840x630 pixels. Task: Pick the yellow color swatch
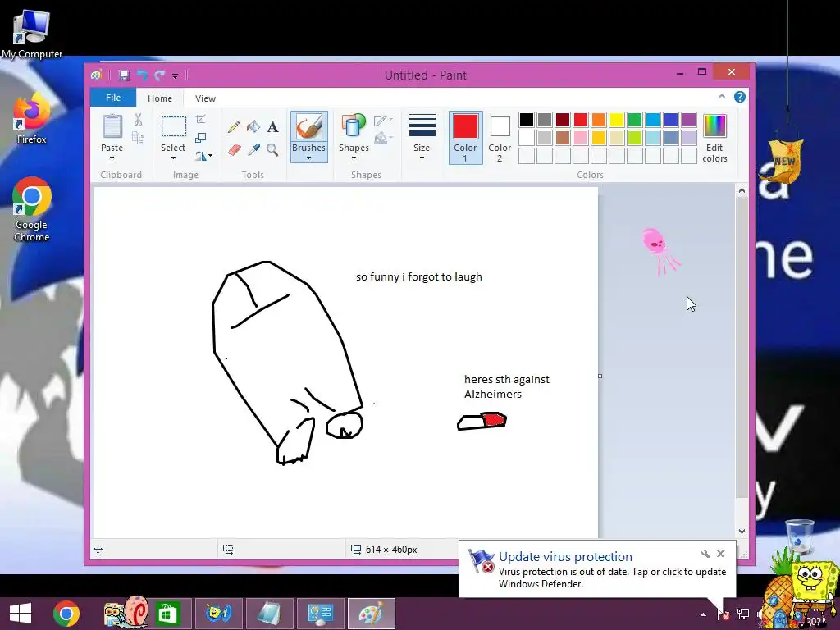tap(617, 120)
